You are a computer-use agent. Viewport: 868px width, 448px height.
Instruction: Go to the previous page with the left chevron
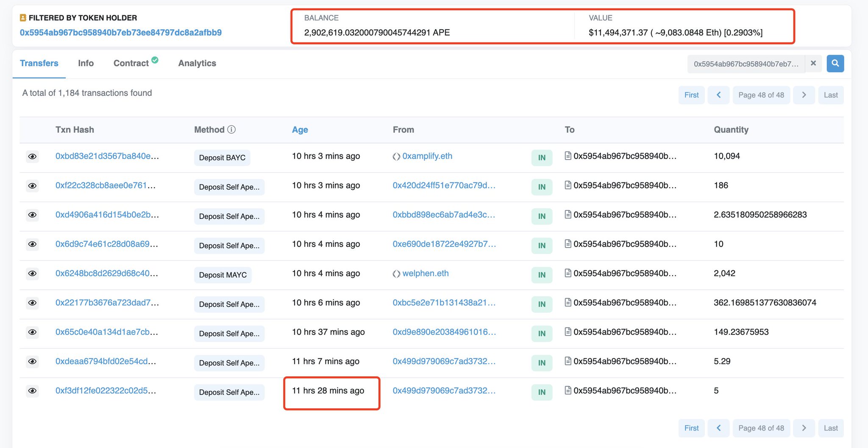(718, 95)
